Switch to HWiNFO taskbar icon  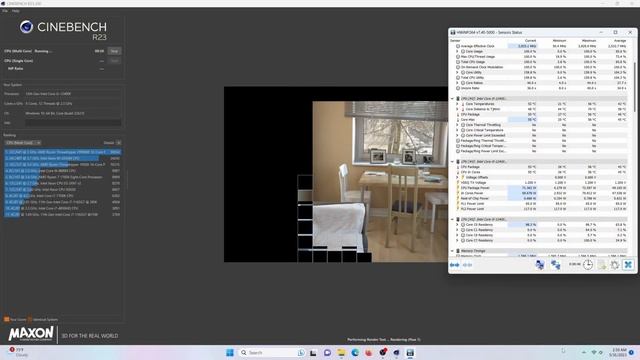click(410, 352)
